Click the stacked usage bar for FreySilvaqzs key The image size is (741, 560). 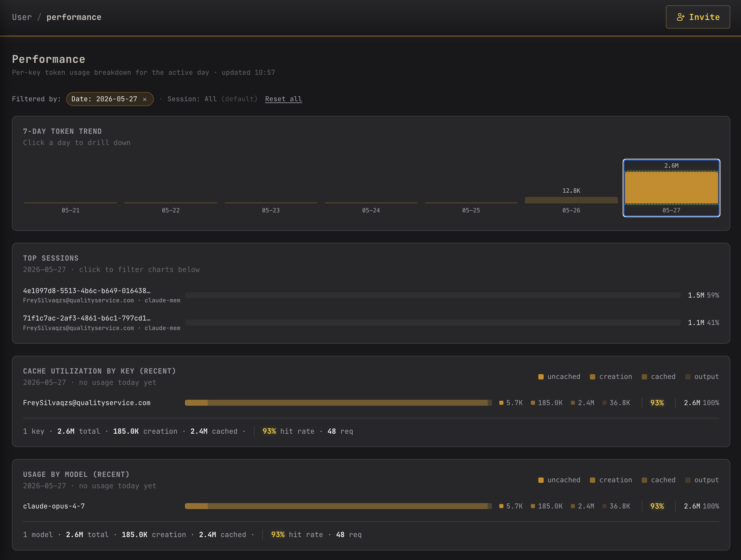click(338, 403)
